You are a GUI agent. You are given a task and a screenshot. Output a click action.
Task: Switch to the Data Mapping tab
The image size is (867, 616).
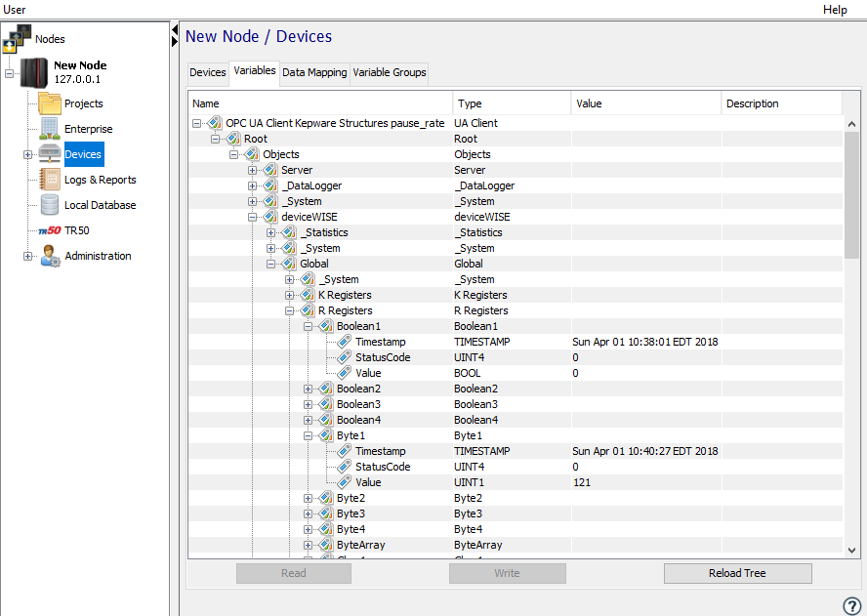pos(312,72)
